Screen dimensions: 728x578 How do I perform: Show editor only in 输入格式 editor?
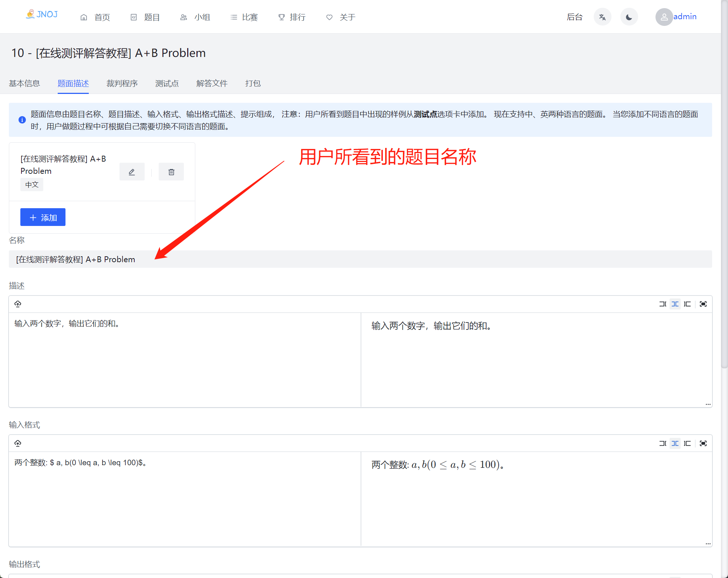tap(663, 443)
